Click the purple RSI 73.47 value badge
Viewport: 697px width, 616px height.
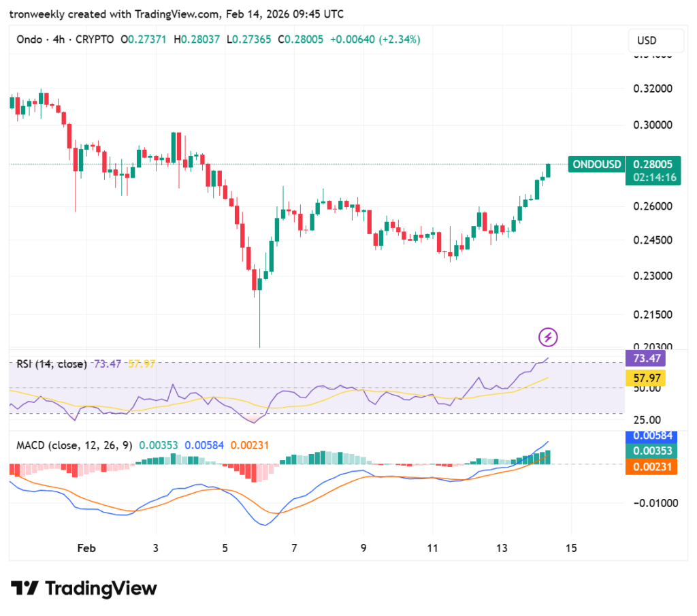coord(645,358)
